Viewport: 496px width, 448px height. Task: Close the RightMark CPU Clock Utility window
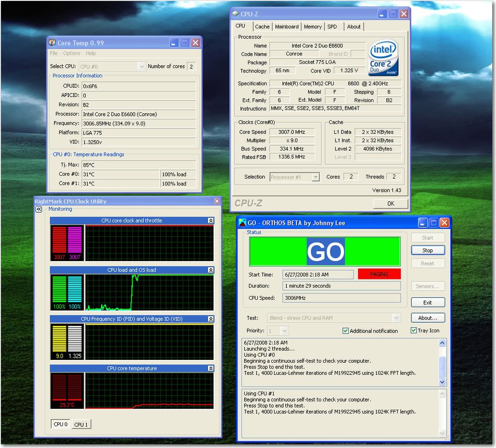217,201
